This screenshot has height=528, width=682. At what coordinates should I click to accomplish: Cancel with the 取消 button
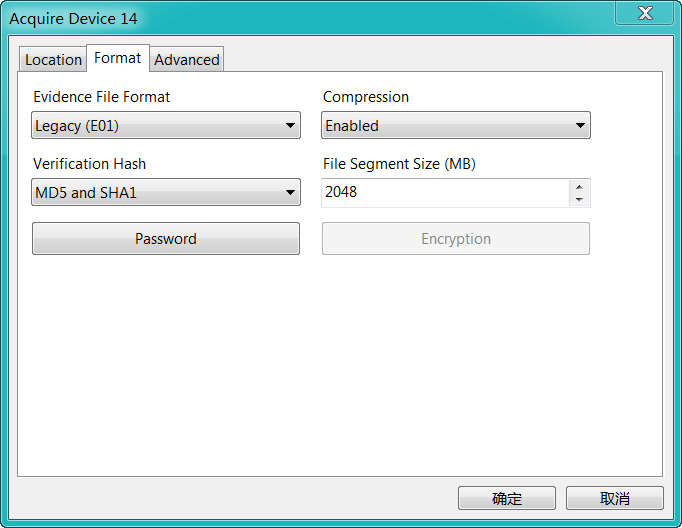coord(615,498)
